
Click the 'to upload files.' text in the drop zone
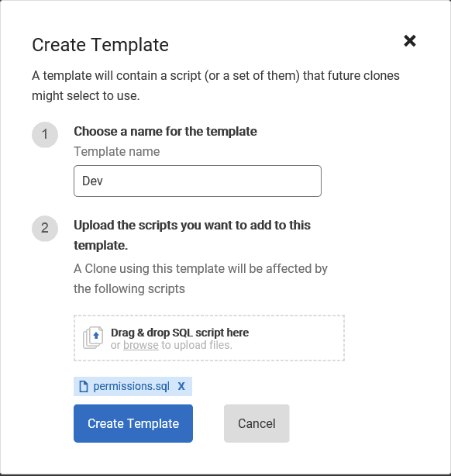tap(197, 345)
